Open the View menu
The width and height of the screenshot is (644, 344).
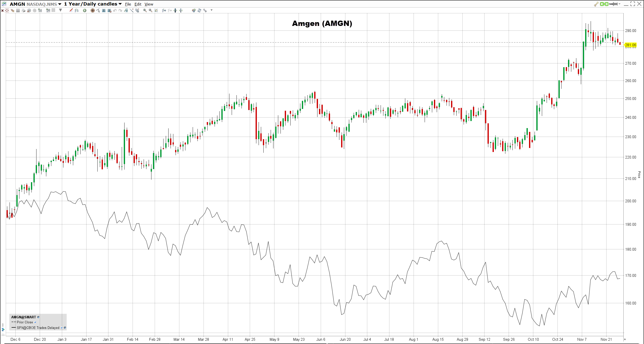click(x=149, y=4)
